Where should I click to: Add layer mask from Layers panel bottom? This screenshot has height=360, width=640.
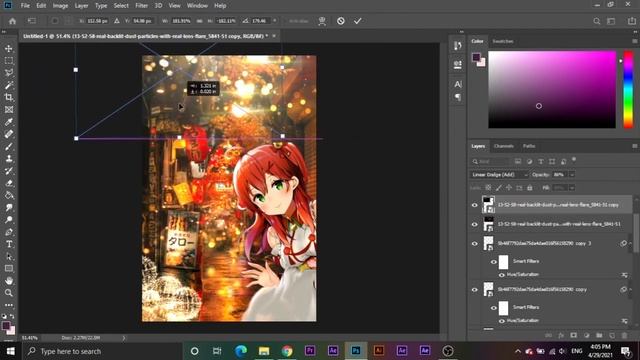(573, 335)
